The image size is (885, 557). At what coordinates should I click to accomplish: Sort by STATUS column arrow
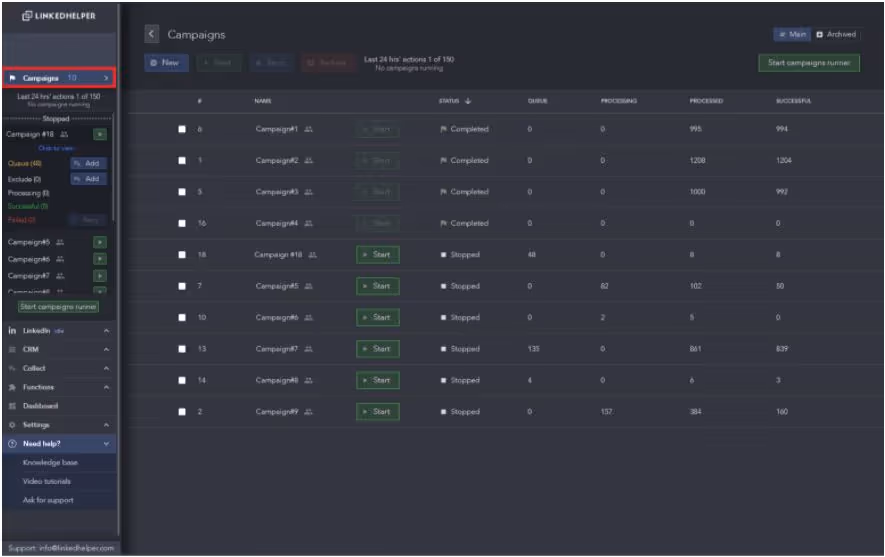click(468, 101)
